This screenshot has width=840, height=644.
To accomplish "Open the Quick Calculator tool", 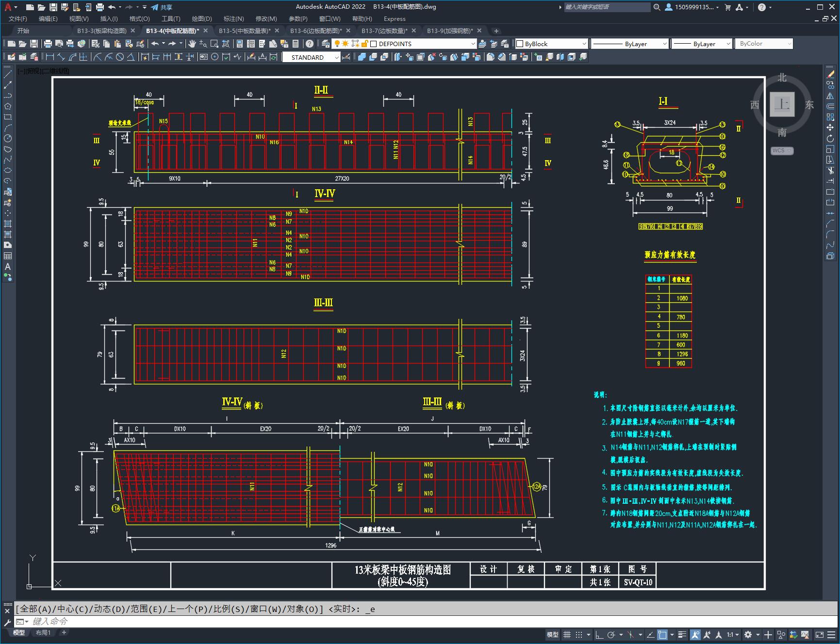I will click(x=296, y=44).
